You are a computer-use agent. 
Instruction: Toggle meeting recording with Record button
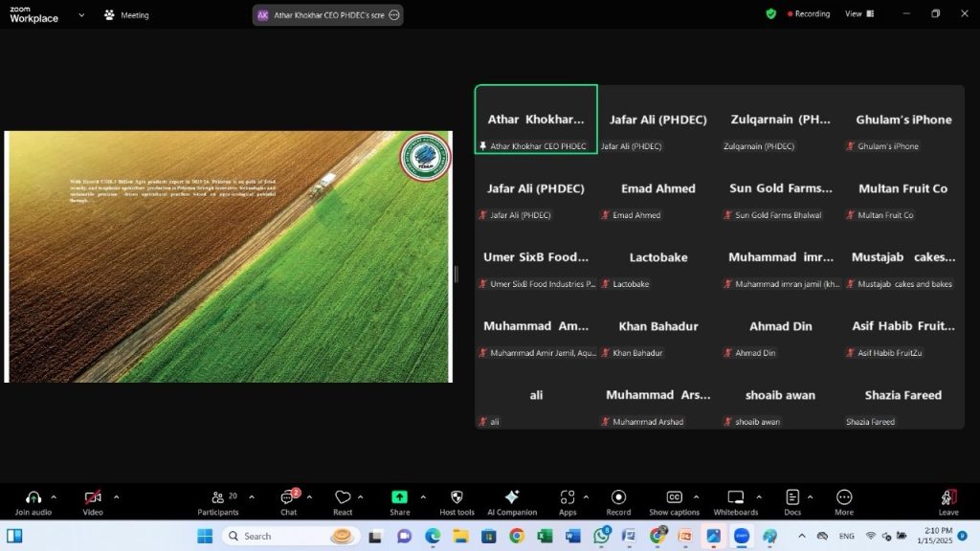618,497
